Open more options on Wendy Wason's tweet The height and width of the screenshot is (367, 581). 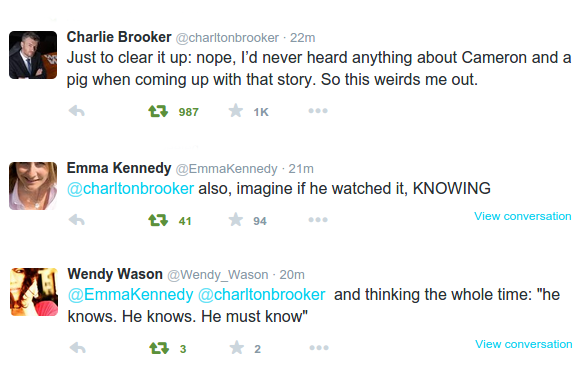point(319,348)
